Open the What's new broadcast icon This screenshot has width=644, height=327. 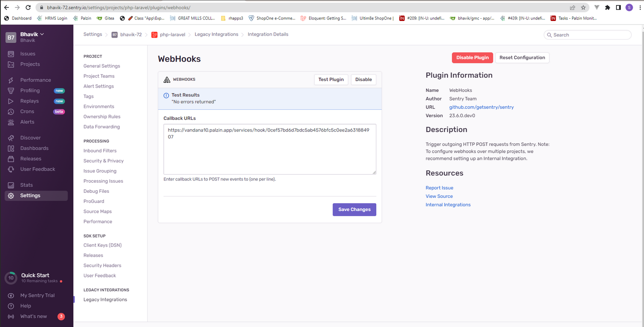tap(11, 317)
